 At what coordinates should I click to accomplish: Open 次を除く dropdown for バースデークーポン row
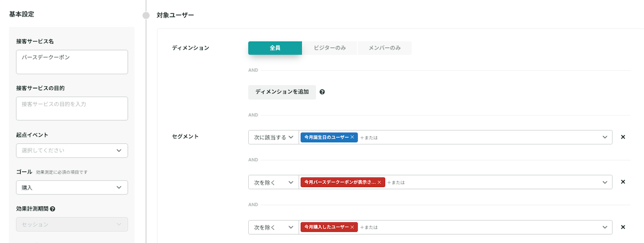[273, 182]
